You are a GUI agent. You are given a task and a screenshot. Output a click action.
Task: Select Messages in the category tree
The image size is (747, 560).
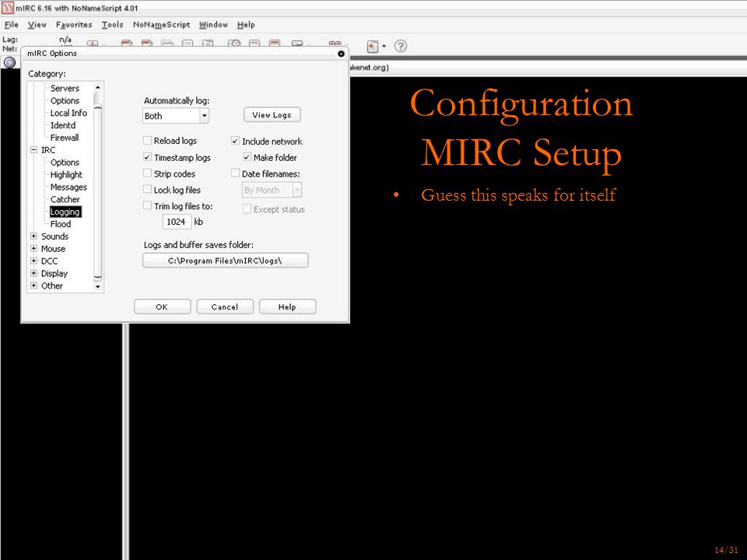tap(68, 187)
